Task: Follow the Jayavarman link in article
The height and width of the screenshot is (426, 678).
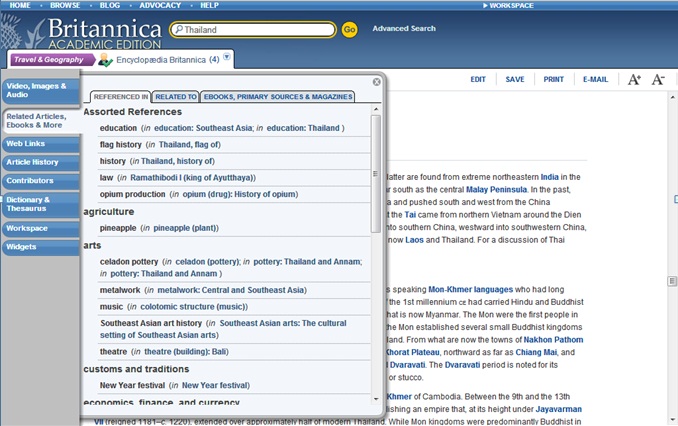Action: (559, 409)
